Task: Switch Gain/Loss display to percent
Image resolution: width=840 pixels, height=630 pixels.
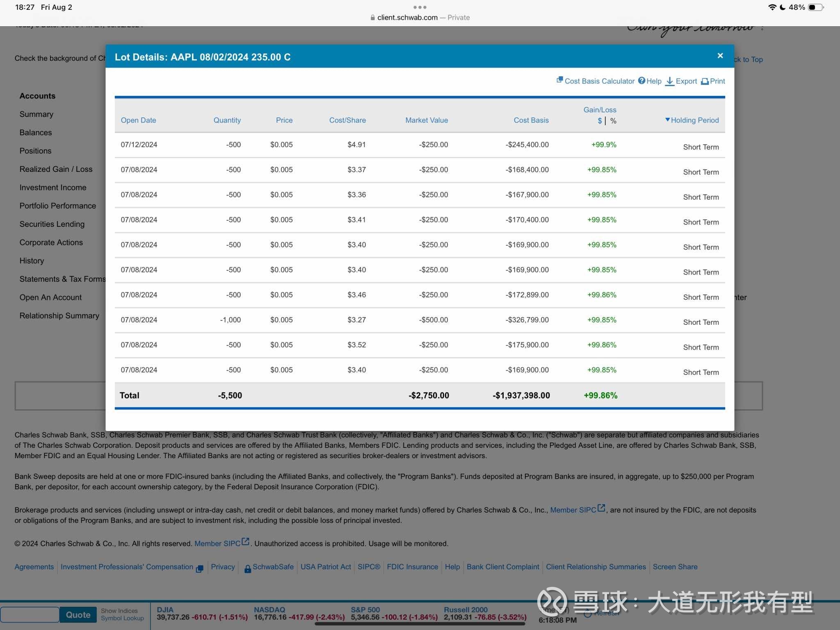Action: pos(613,121)
